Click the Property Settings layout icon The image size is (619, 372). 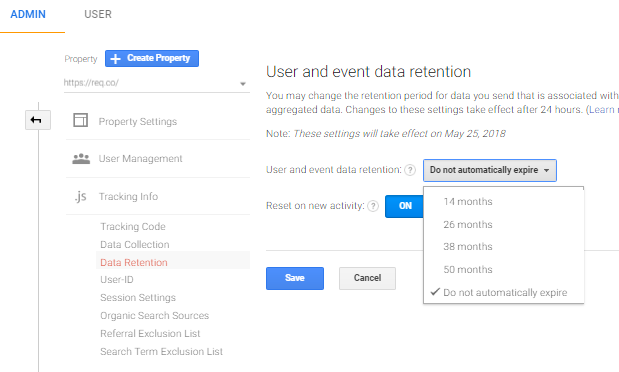[81, 120]
